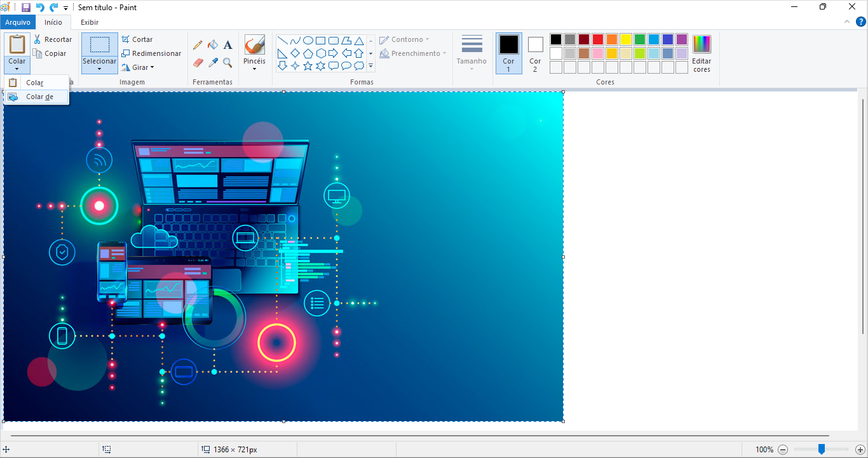Pick the Rectangle shape
Image resolution: width=868 pixels, height=458 pixels.
320,40
